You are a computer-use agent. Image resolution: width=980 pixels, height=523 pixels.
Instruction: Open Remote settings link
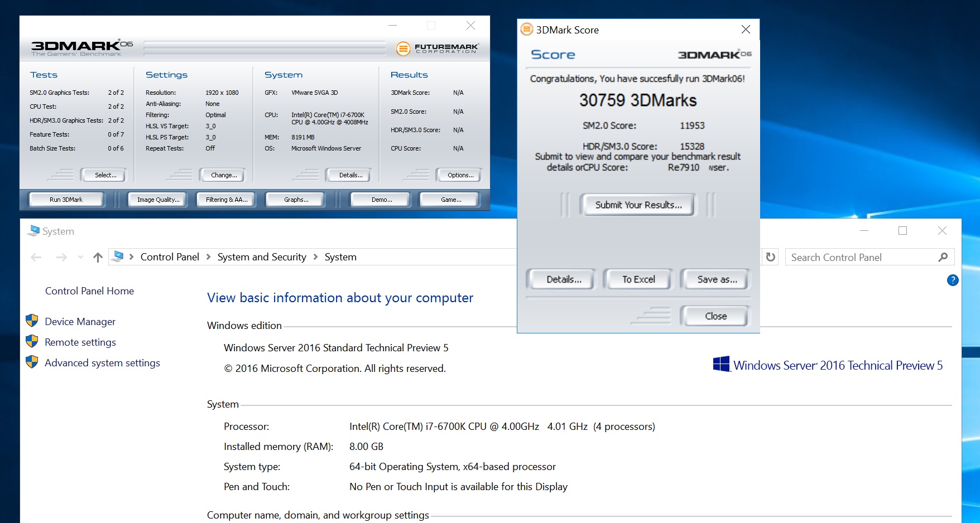click(x=80, y=342)
